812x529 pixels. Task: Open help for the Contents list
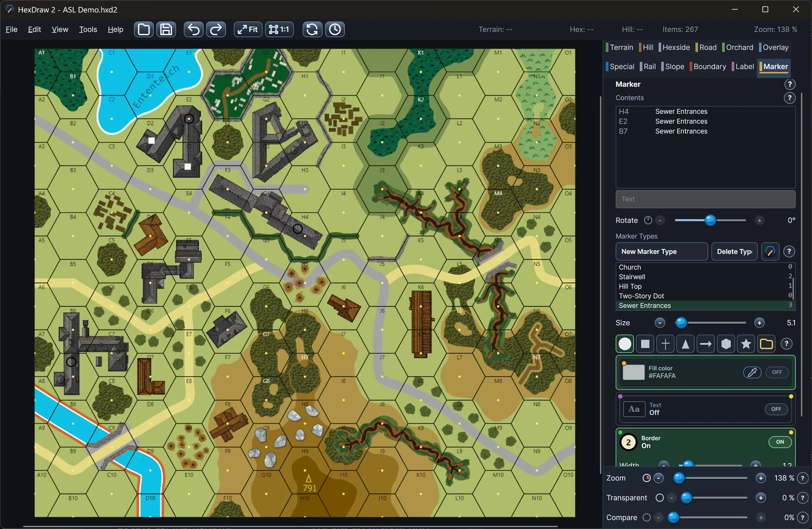click(790, 97)
